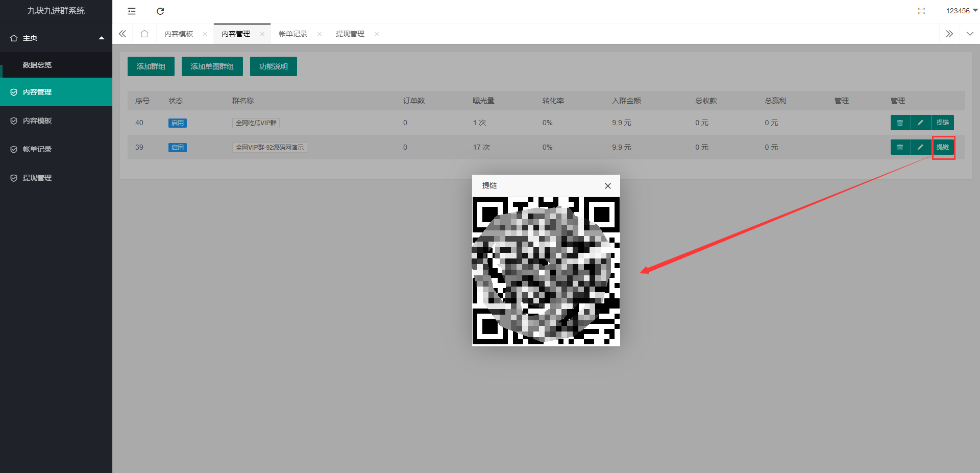Click the 17 次 exposure value
Viewport: 980px width, 473px height.
tap(481, 147)
